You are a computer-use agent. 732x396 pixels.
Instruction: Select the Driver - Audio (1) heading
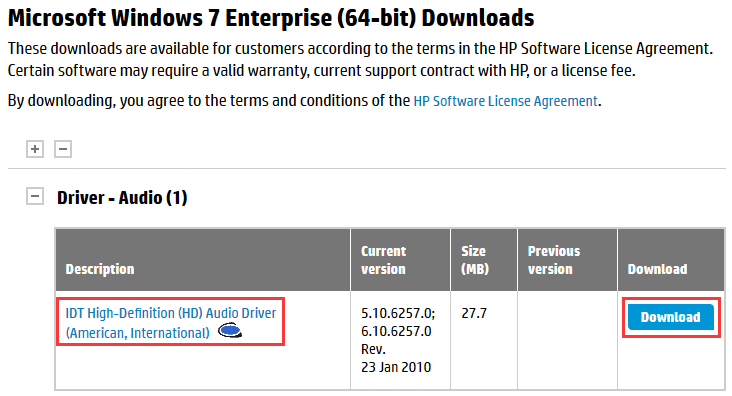122,198
